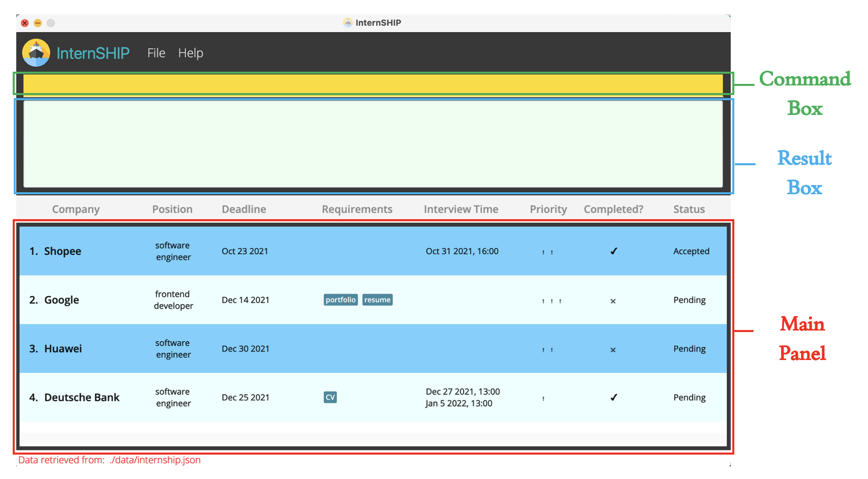Click the Priority column header
Image resolution: width=868 pixels, height=479 pixels.
coord(548,209)
